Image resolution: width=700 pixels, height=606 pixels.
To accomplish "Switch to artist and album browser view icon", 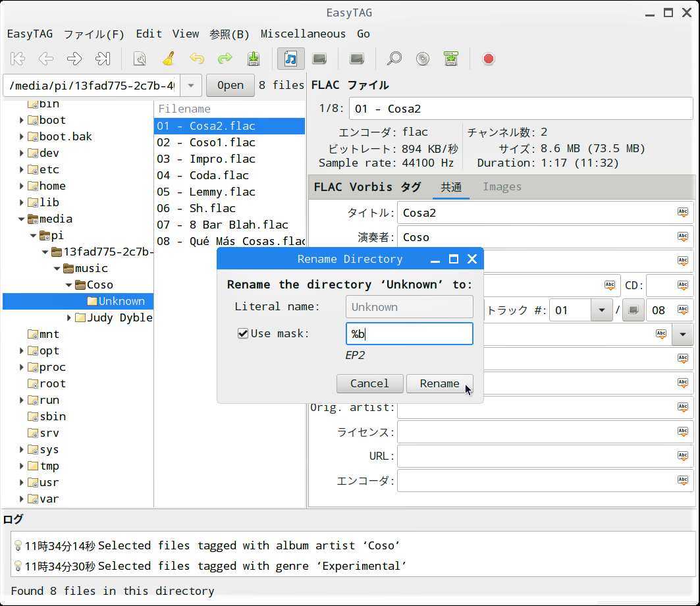I will click(319, 59).
